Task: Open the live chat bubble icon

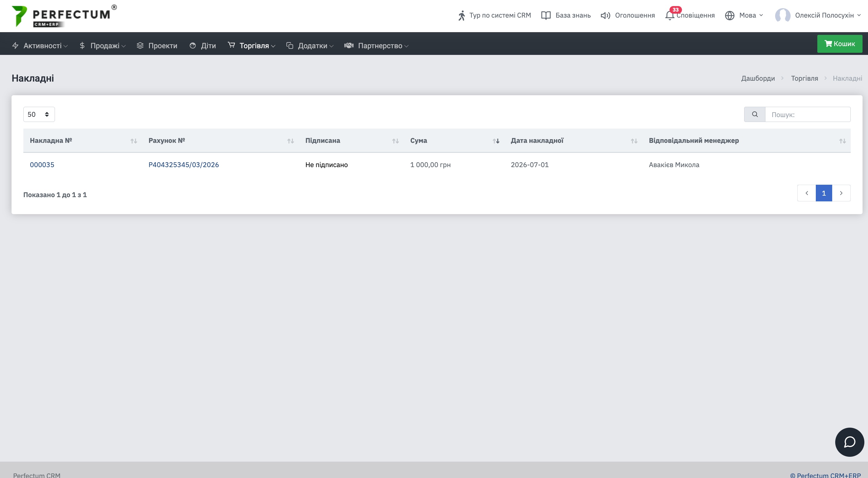Action: point(849,442)
